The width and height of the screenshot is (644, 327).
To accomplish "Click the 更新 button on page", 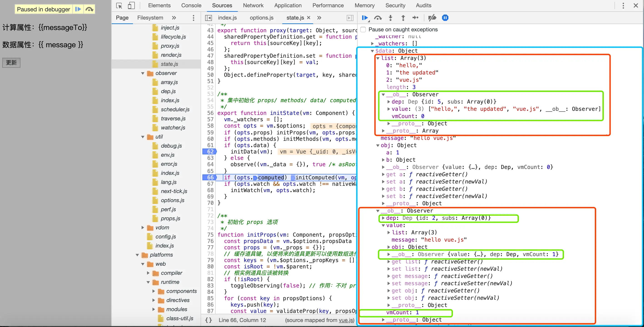I will (x=11, y=62).
